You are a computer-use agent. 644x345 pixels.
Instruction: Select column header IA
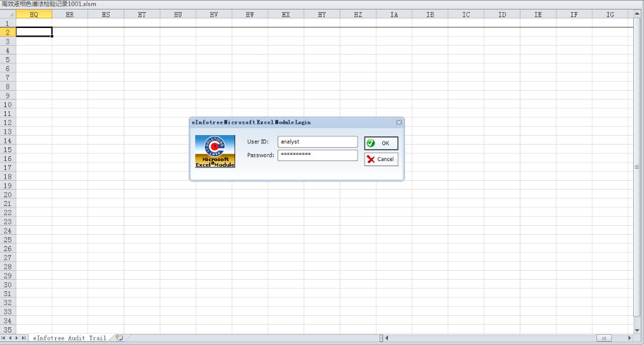(394, 14)
